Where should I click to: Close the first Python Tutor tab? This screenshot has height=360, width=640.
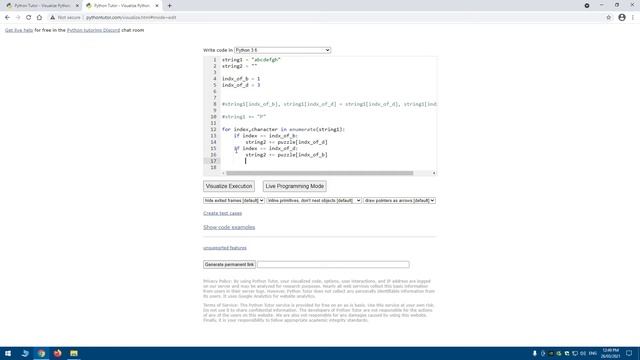[x=77, y=6]
